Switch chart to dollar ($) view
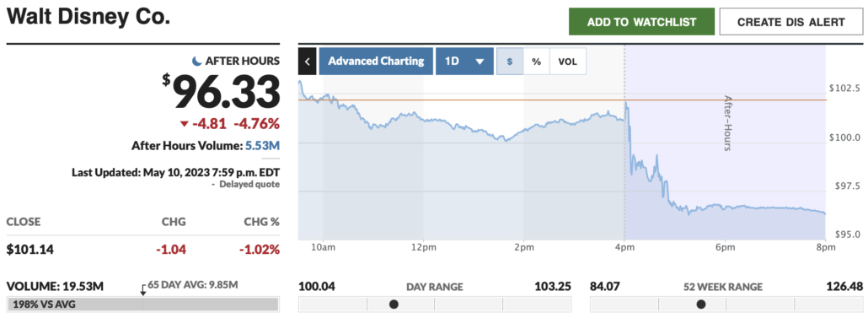The image size is (868, 318). 510,61
